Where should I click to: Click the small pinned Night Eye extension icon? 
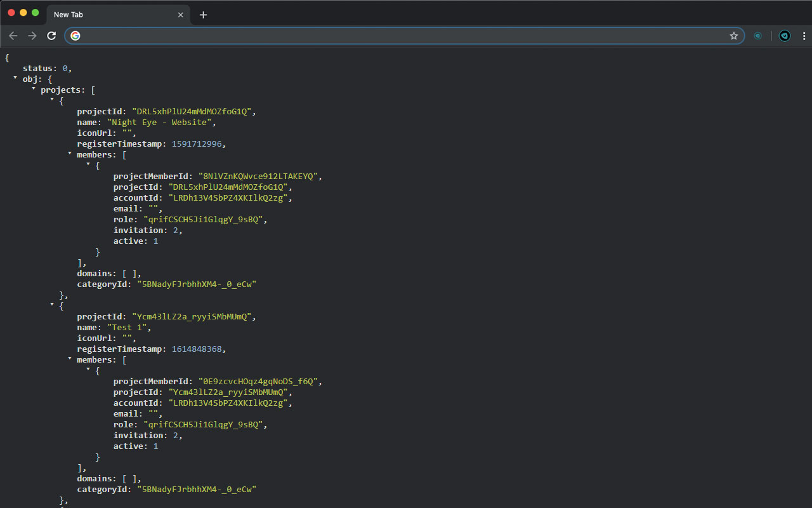[x=759, y=36]
